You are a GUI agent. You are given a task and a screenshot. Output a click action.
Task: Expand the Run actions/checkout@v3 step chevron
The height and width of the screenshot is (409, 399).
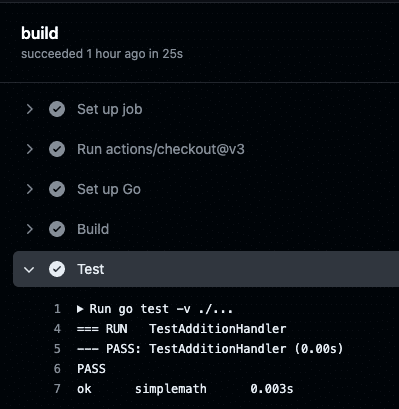click(x=30, y=149)
